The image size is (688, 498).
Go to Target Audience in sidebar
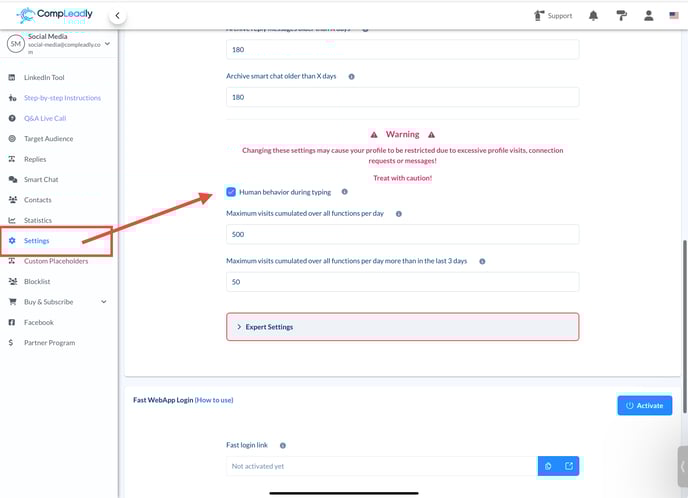[x=48, y=139]
